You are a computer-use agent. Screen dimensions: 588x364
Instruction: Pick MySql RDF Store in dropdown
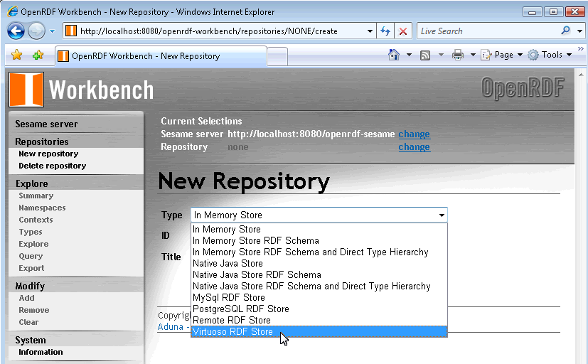[x=228, y=297]
